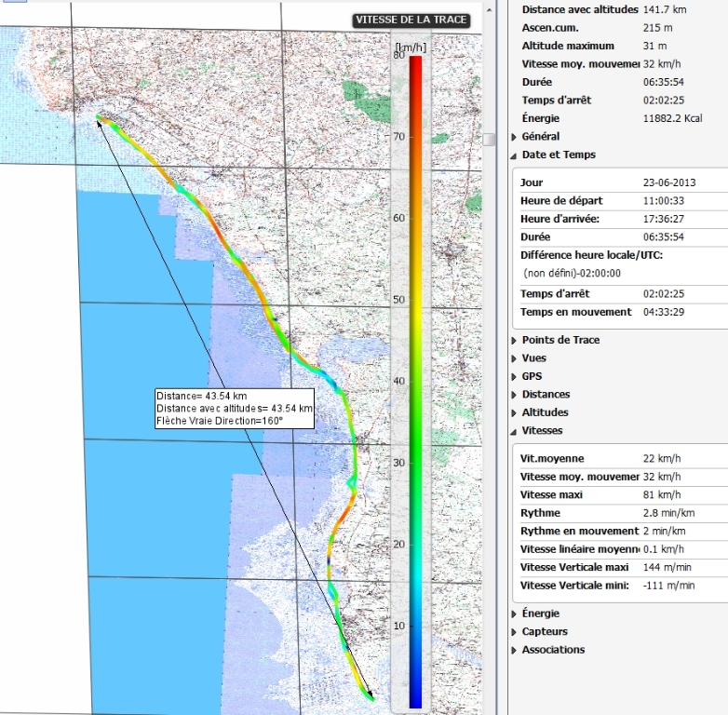Image resolution: width=728 pixels, height=715 pixels.
Task: Click the VITESSE DE LA TRACE label
Action: point(411,20)
